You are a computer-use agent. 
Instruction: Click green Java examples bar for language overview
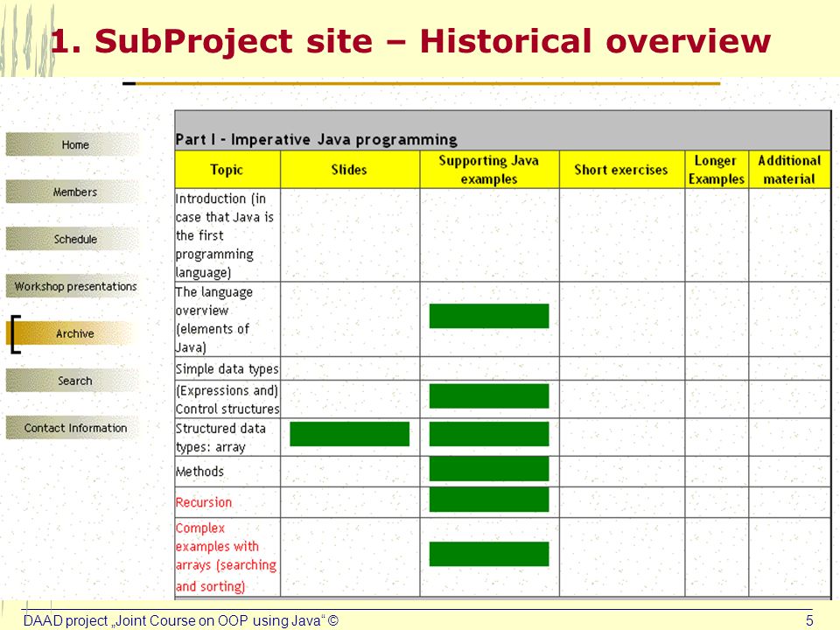point(489,316)
